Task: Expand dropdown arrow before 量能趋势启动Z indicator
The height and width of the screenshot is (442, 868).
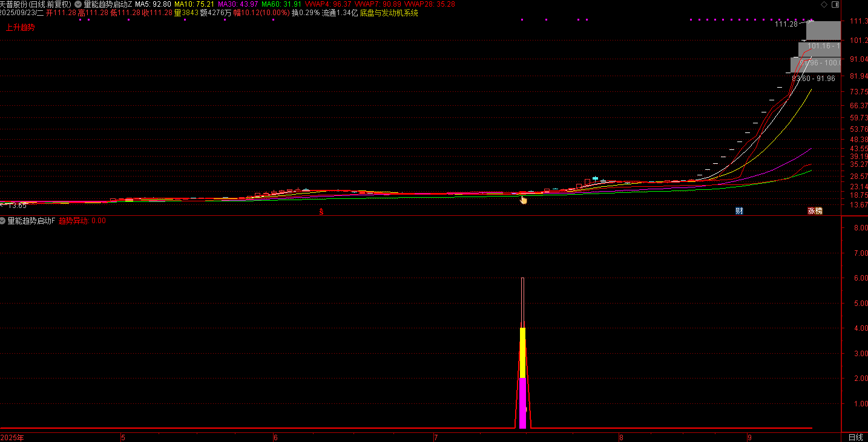Action: point(78,4)
